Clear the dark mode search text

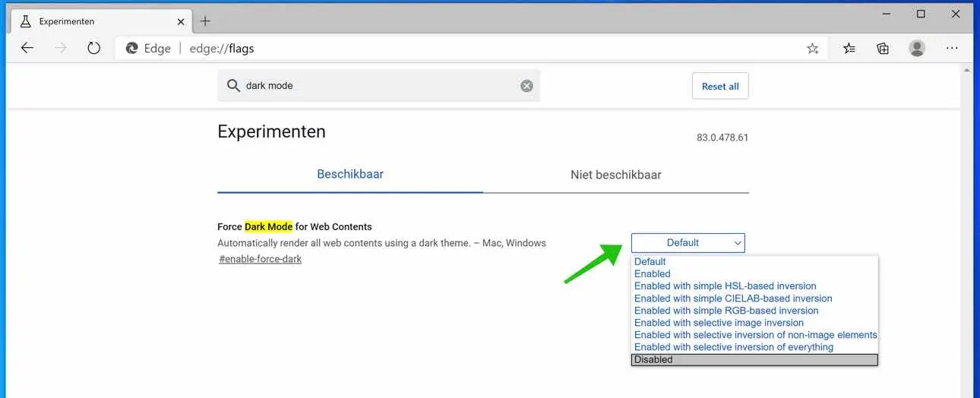[x=526, y=86]
